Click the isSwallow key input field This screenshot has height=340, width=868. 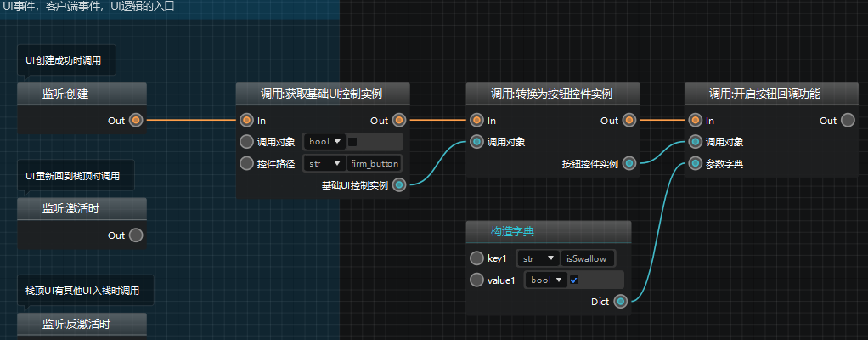(589, 258)
